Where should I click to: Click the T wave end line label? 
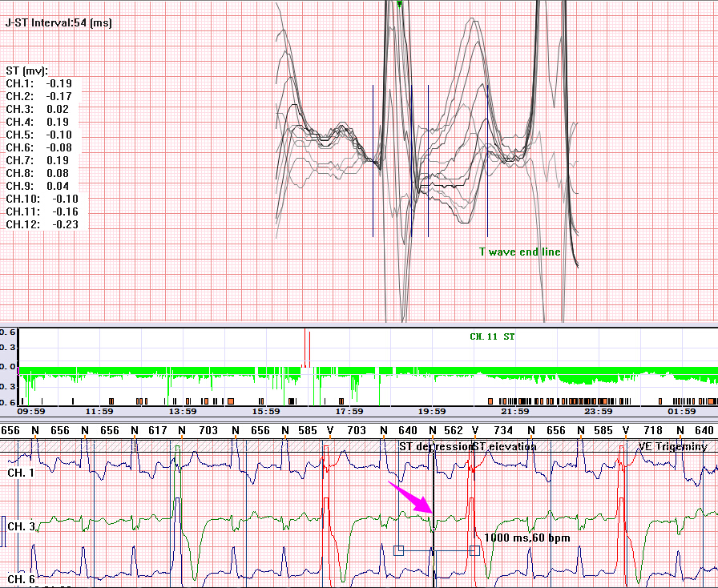tap(520, 252)
